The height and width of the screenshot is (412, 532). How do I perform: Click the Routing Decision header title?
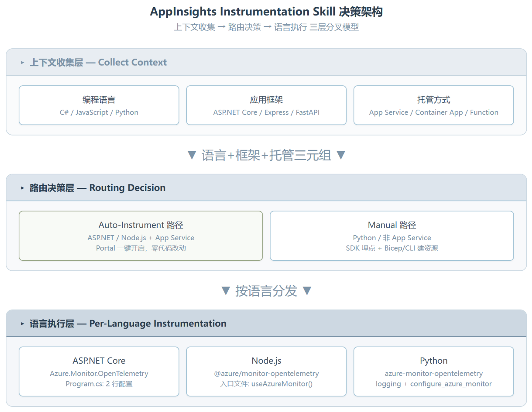98,188
